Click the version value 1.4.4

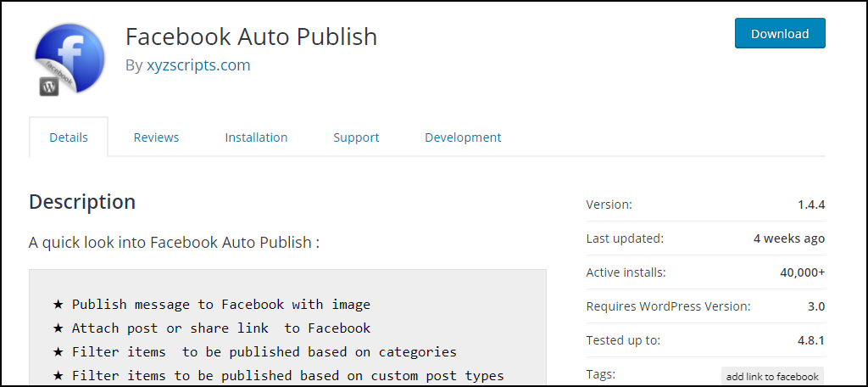click(811, 205)
